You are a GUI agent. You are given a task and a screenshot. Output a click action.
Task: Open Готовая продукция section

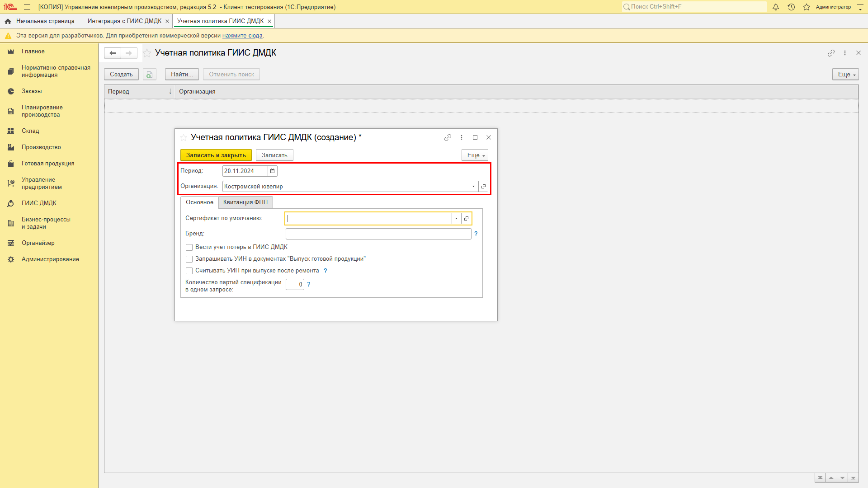pos(48,164)
